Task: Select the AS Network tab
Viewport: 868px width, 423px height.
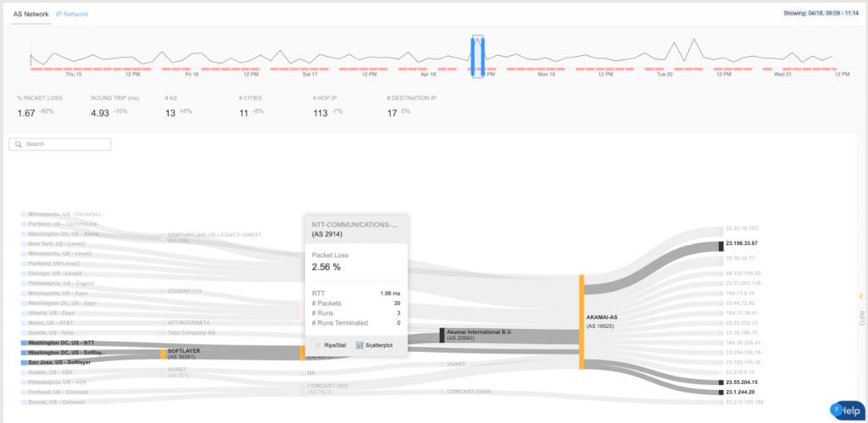Action: point(31,14)
